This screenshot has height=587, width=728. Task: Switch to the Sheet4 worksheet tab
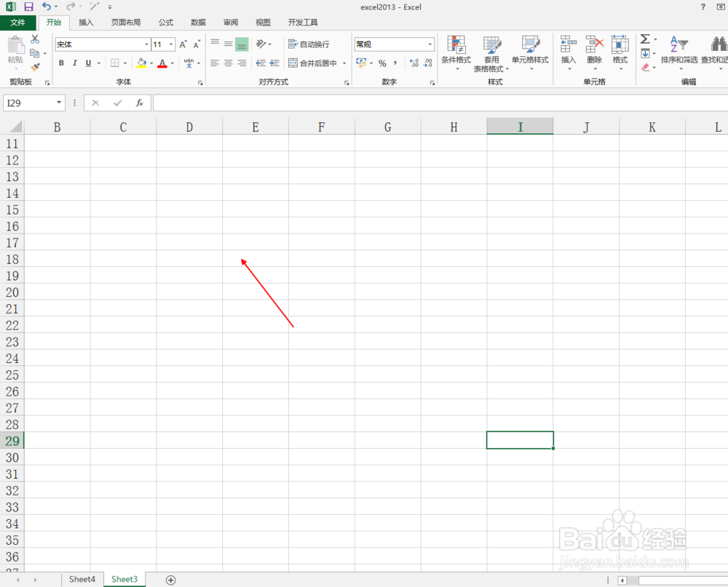tap(82, 579)
